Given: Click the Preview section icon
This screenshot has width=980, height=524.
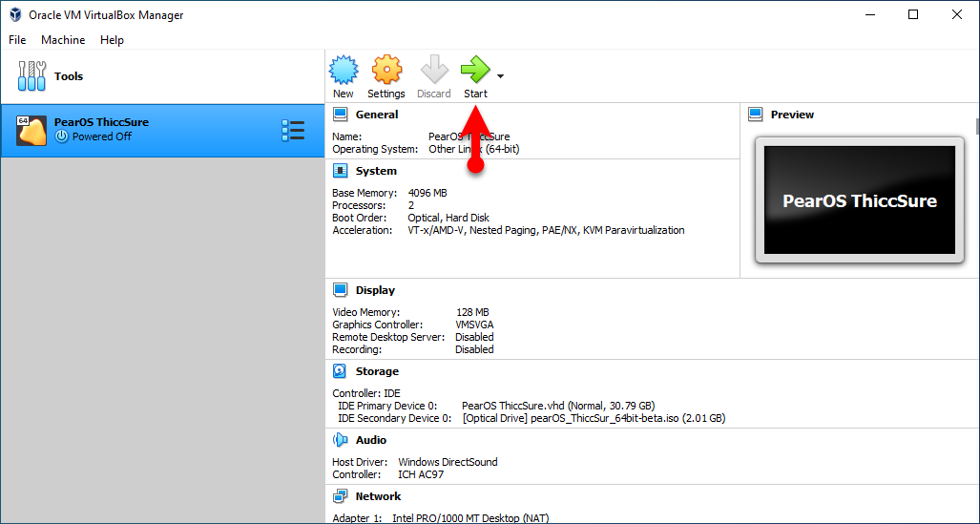Looking at the screenshot, I should (756, 115).
